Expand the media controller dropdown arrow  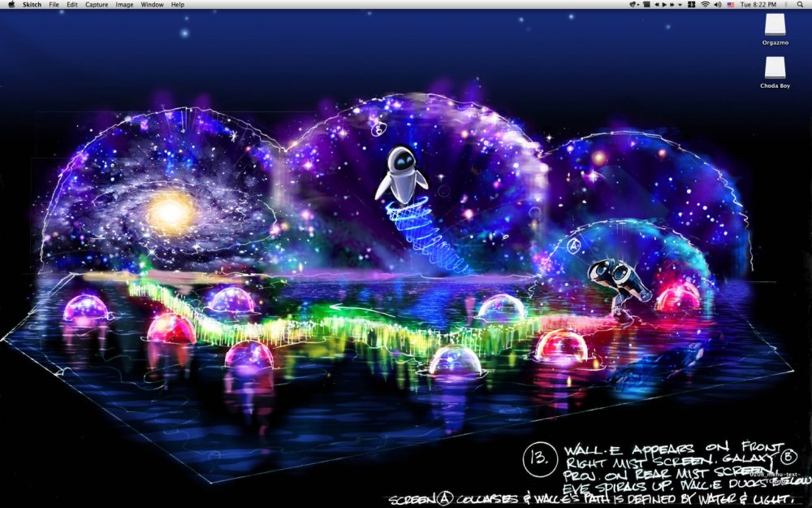[680, 5]
